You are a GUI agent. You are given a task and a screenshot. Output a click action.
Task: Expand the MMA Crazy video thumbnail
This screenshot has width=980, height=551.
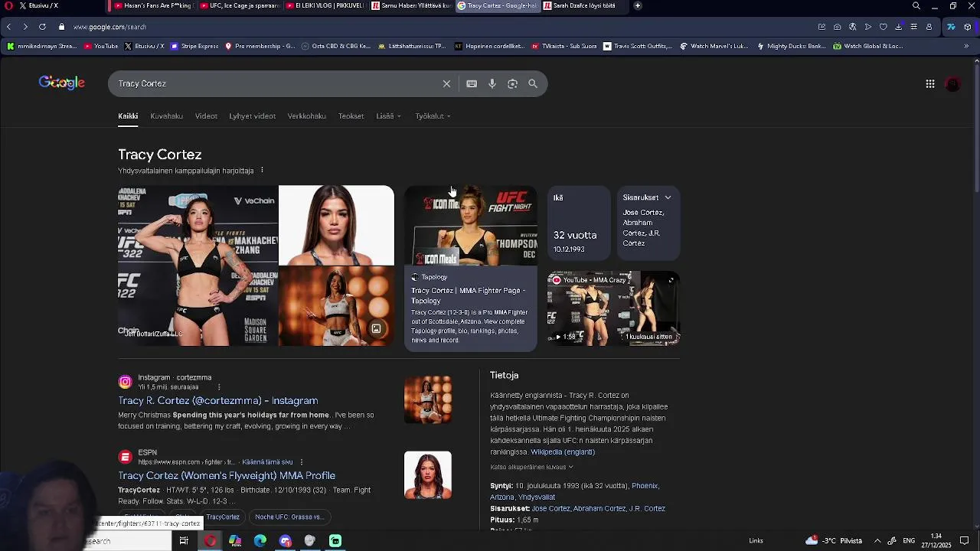pos(671,280)
